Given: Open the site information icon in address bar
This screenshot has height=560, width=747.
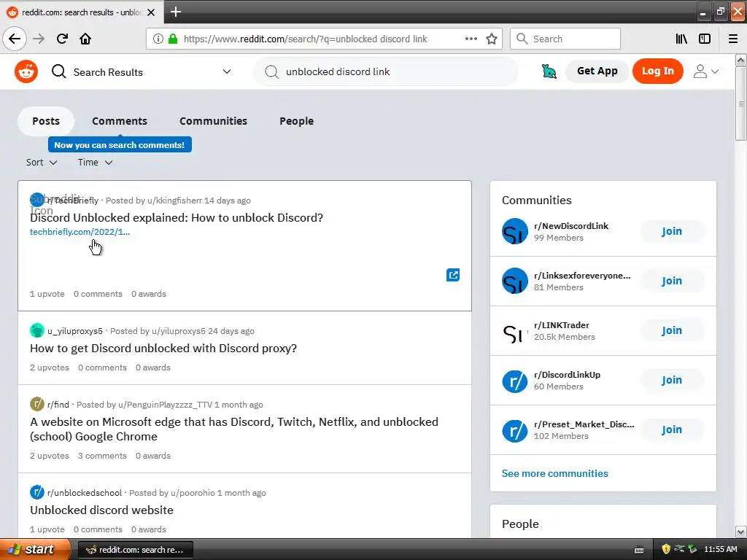Looking at the screenshot, I should point(158,39).
